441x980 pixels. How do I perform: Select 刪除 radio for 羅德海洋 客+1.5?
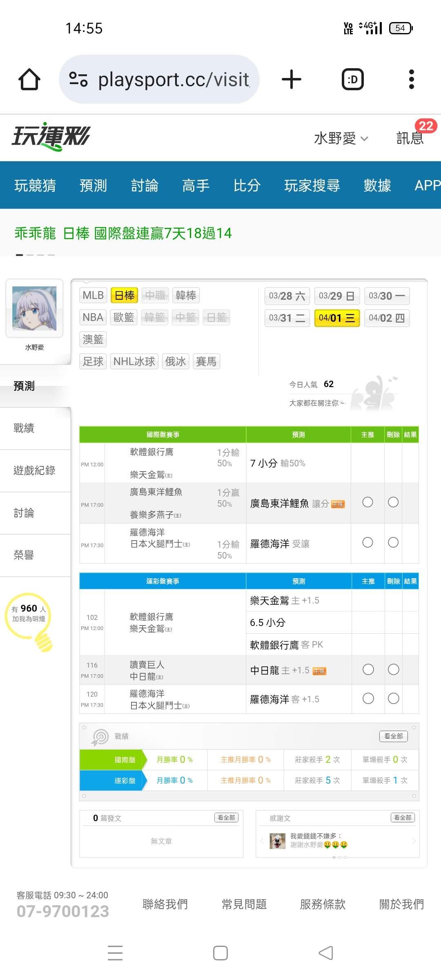394,699
